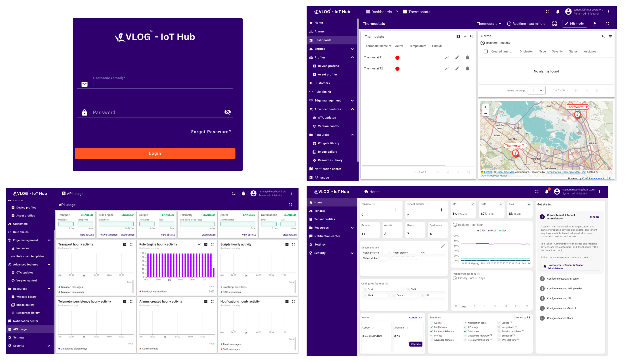Zoom out on the map with minus button
This screenshot has width=644, height=362.
(485, 114)
